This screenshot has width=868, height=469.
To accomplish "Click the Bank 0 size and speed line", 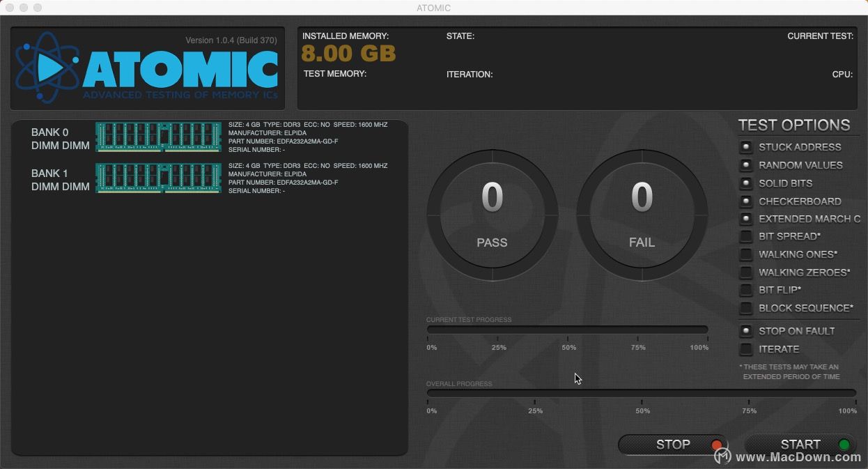I will (308, 125).
